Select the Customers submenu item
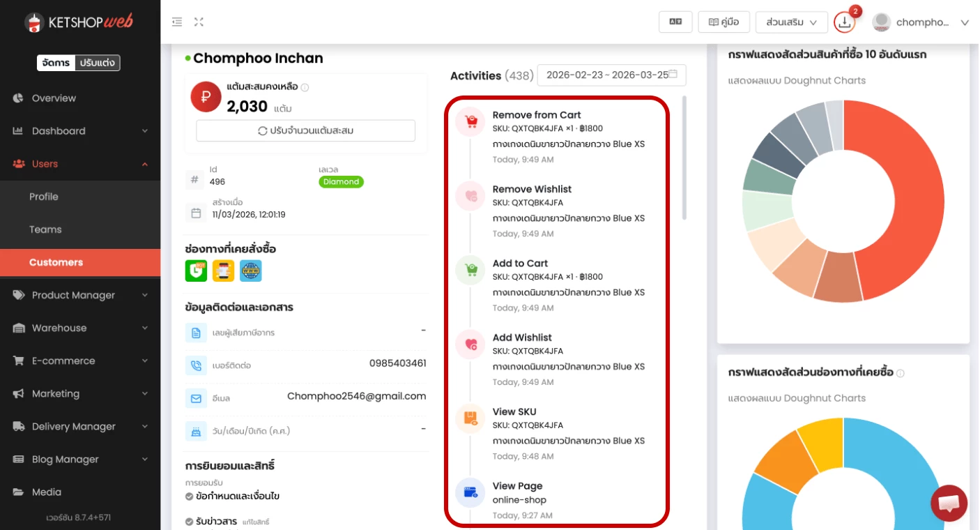980x530 pixels. tap(80, 262)
